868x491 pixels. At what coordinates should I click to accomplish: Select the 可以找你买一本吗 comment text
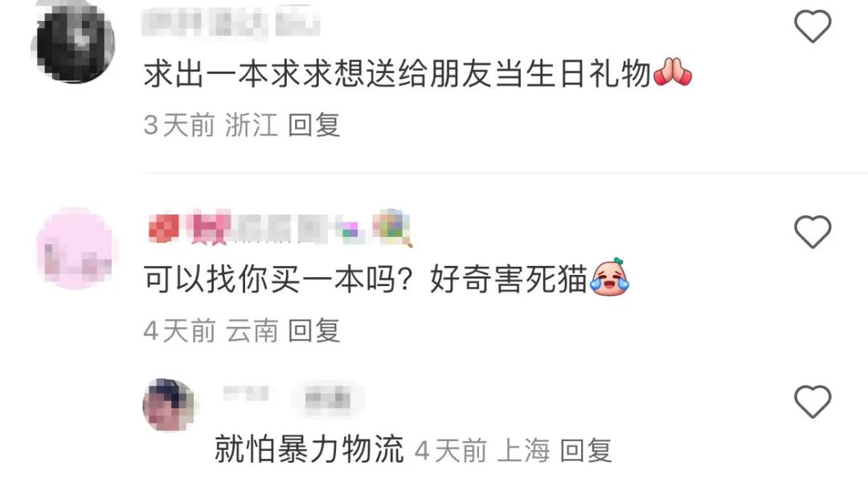pos(366,278)
